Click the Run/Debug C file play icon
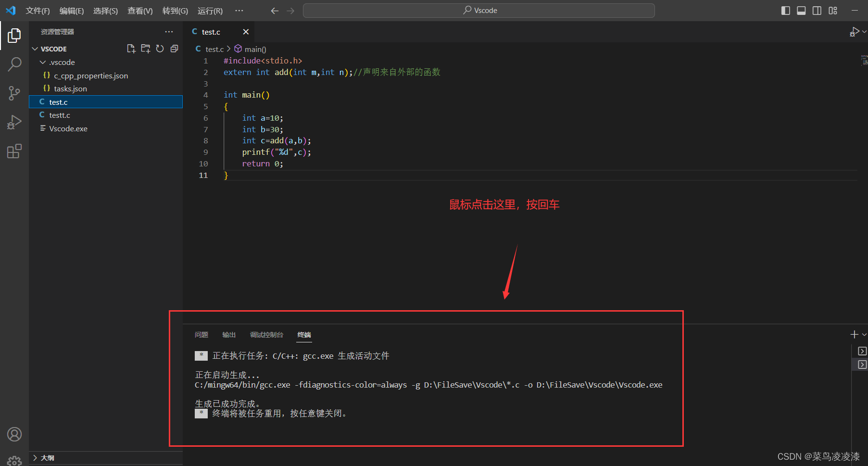Screen dimensions: 868x466 coord(855,32)
